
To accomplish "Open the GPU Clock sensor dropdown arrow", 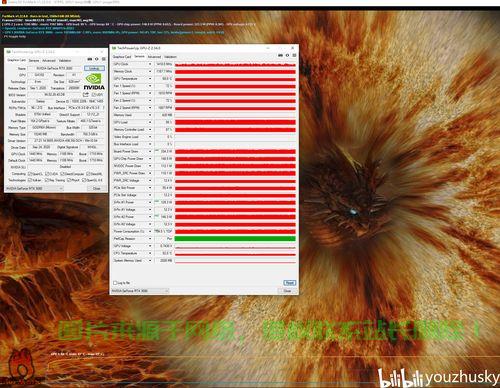I will pos(150,64).
